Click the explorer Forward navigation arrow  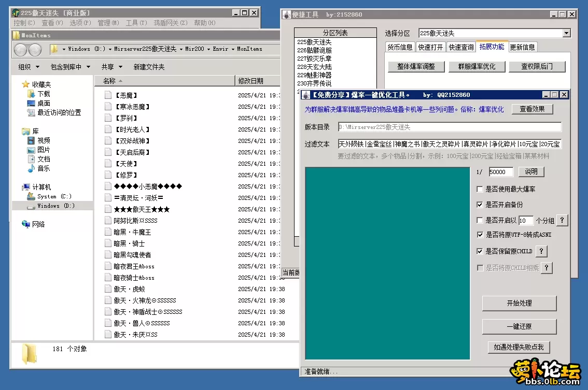coord(35,49)
